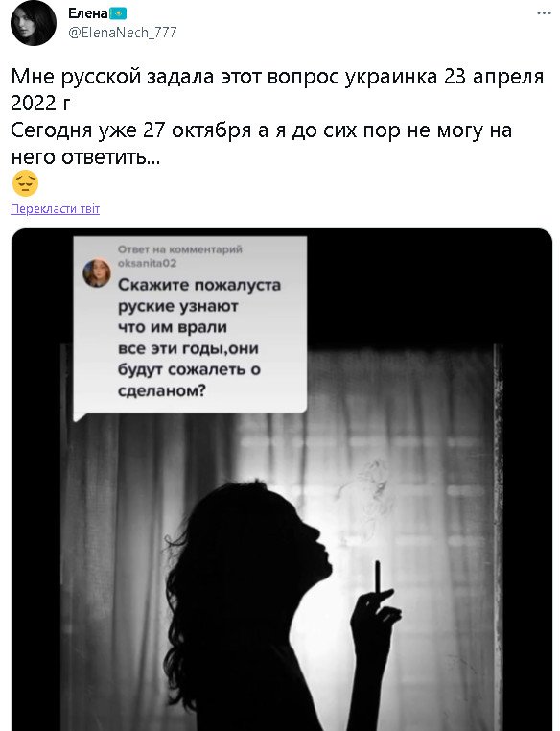Click the tweet line Сегодня уже 27 октября
This screenshot has height=731, width=560.
[x=261, y=130]
